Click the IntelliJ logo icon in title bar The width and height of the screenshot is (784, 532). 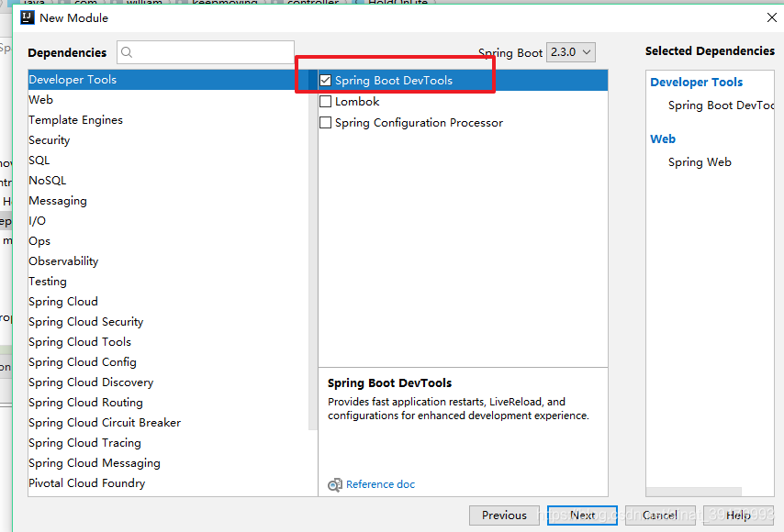[28, 17]
